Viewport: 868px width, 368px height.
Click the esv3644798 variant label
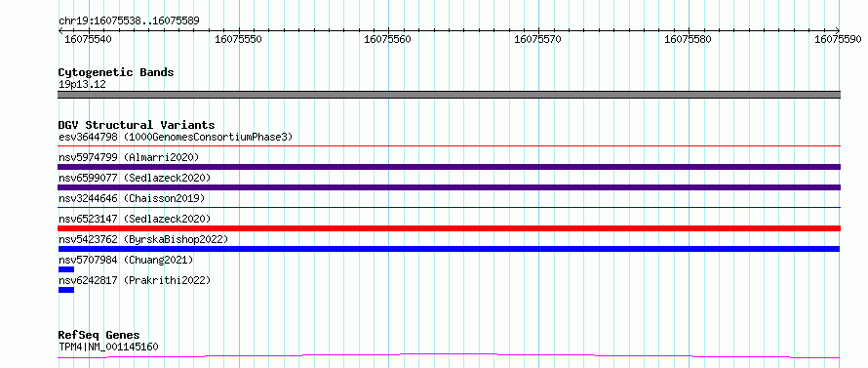tap(176, 137)
